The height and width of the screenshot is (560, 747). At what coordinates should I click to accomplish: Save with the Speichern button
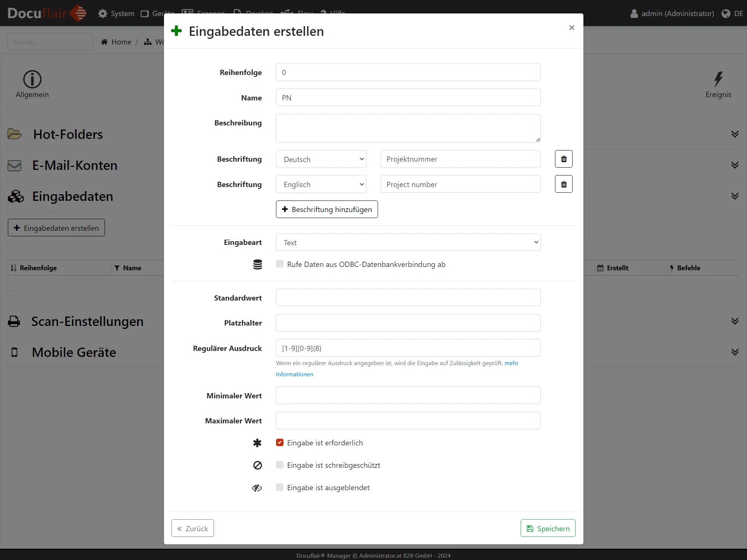[548, 528]
